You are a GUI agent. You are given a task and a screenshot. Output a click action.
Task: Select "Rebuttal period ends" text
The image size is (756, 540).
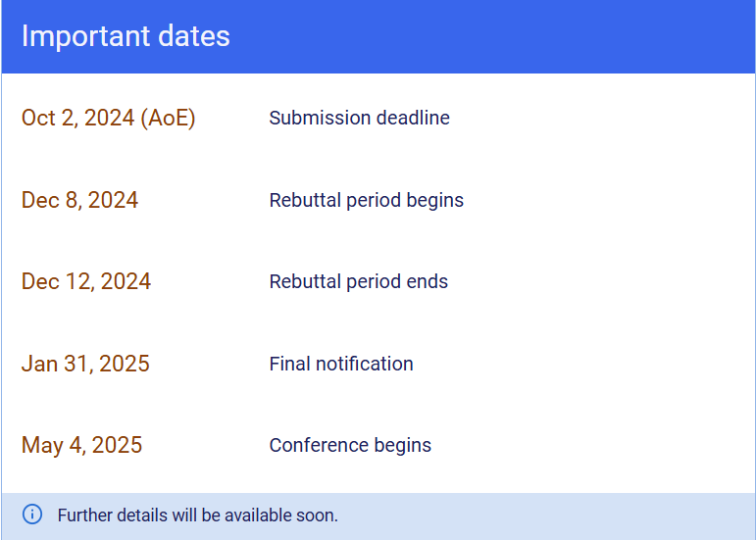pyautogui.click(x=358, y=282)
